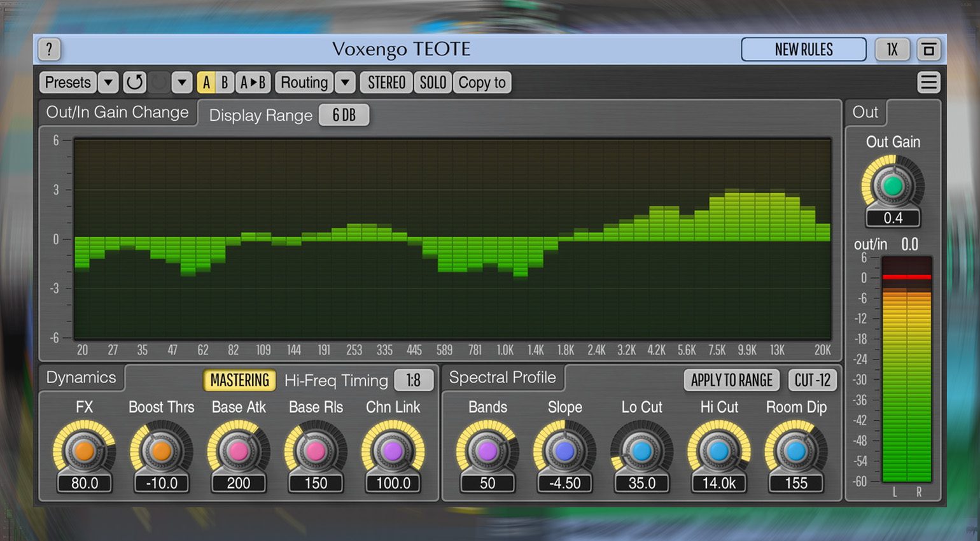
Task: Switch to the B comparison state
Action: pyautogui.click(x=224, y=82)
